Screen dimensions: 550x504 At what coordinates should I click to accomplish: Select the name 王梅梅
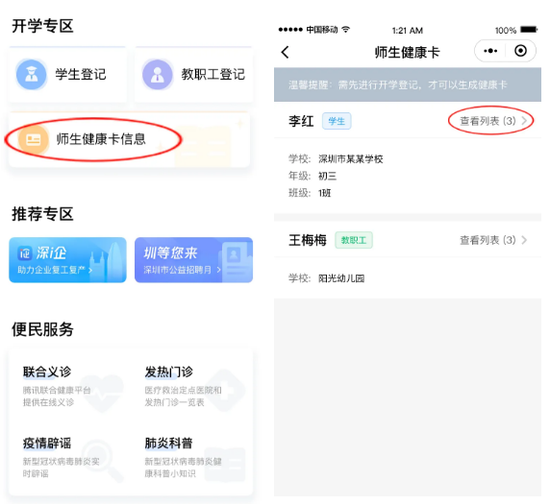tap(308, 240)
